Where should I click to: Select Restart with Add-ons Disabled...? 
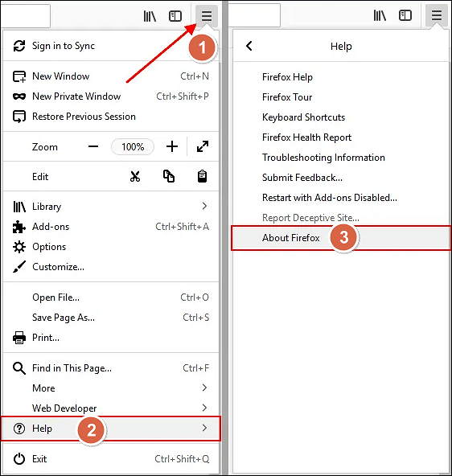tap(341, 198)
